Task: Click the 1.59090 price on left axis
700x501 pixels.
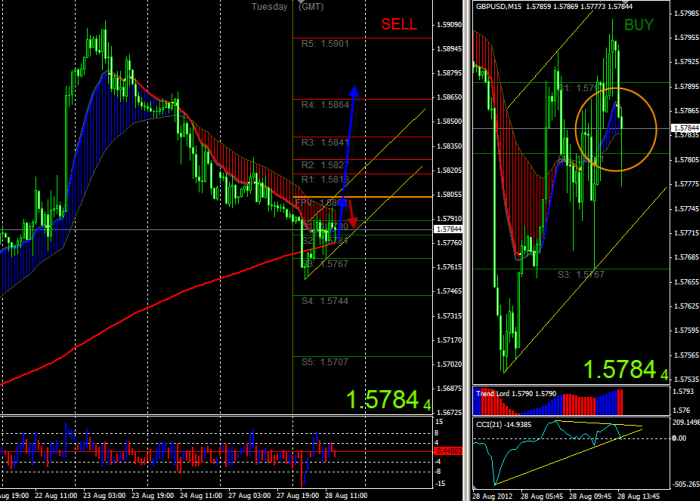Action: [x=449, y=25]
